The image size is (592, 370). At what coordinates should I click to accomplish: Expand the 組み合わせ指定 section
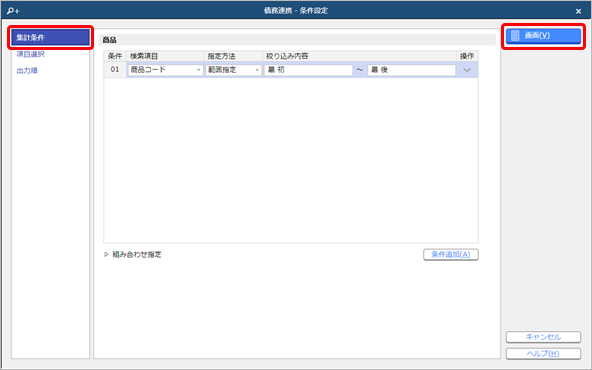133,254
